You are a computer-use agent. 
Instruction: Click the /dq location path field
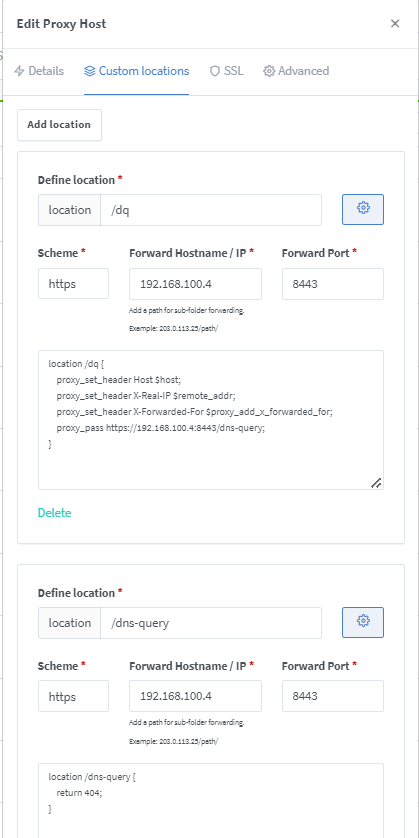click(211, 210)
